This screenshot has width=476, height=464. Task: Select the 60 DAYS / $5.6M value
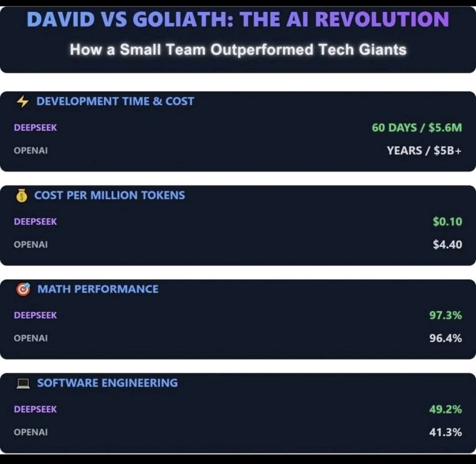[416, 128]
